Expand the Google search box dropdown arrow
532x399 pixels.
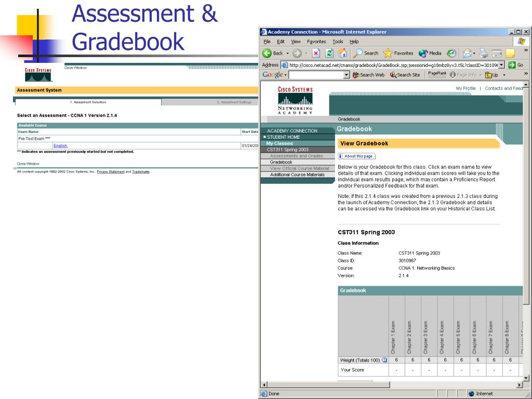(347, 75)
